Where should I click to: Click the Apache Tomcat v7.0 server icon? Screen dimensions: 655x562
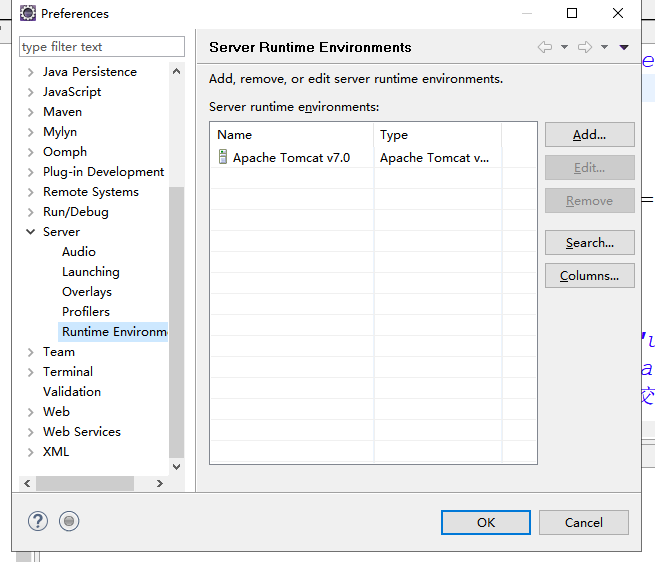tap(222, 158)
